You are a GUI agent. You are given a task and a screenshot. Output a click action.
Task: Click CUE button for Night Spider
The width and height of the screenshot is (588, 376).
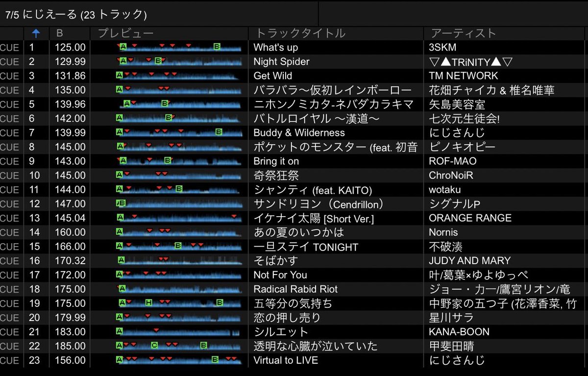(10, 62)
